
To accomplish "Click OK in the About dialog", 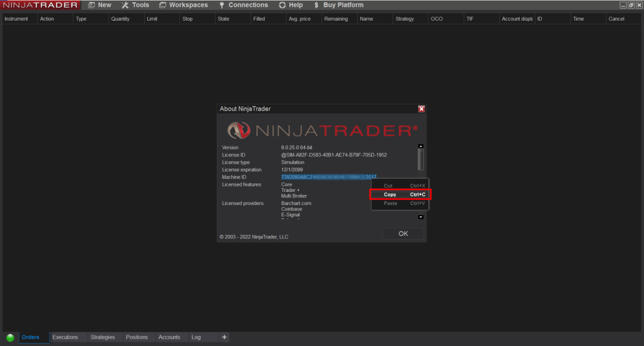I will (403, 233).
